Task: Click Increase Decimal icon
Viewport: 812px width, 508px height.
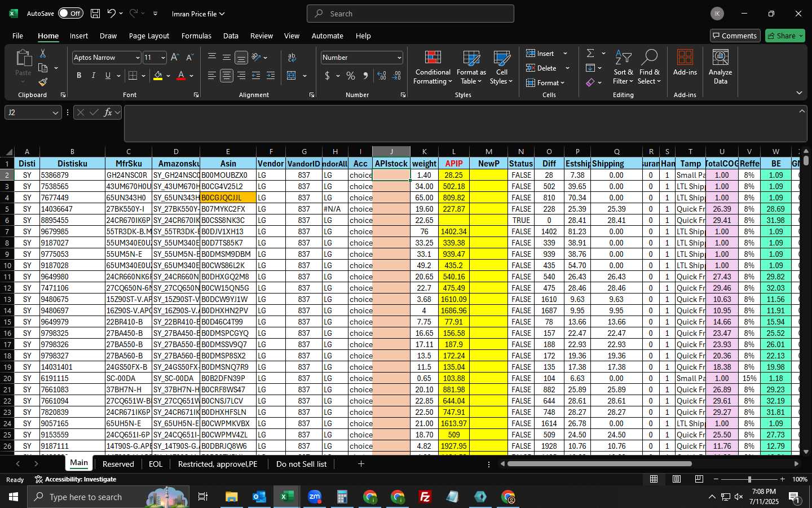Action: [x=382, y=76]
